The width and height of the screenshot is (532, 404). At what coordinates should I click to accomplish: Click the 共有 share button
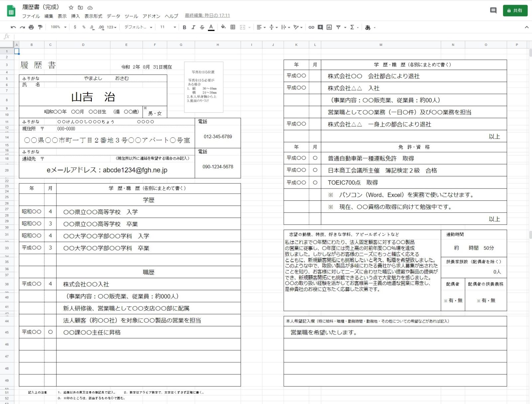[515, 11]
